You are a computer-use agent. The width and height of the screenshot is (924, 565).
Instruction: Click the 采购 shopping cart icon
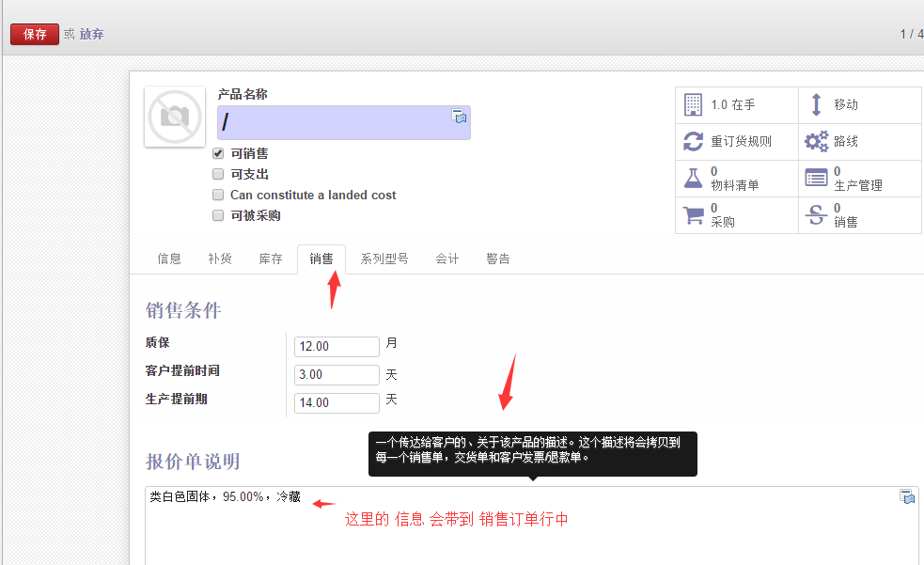pyautogui.click(x=693, y=215)
